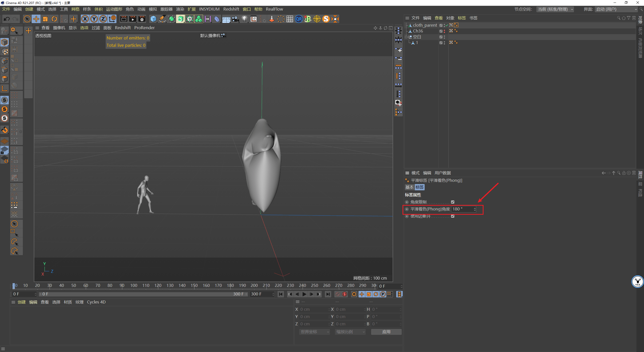Open the 模拟 menu
Image resolution: width=644 pixels, height=352 pixels.
[x=153, y=9]
